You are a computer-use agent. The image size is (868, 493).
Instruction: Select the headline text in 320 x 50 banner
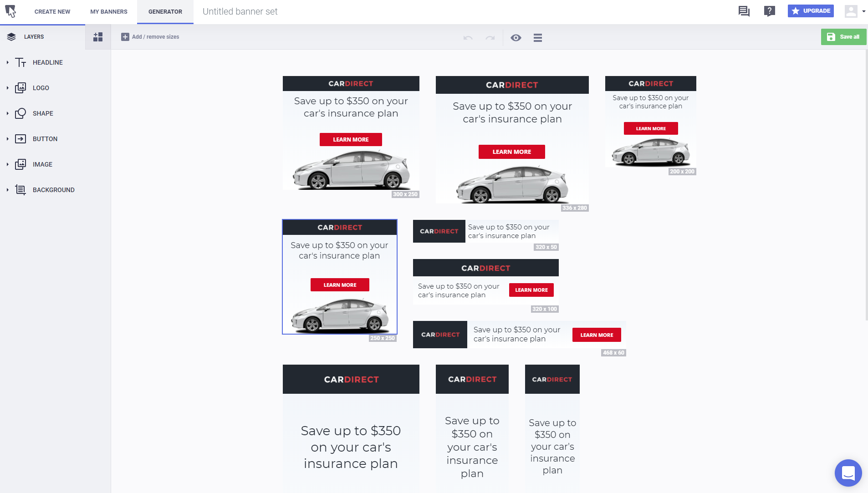(509, 231)
